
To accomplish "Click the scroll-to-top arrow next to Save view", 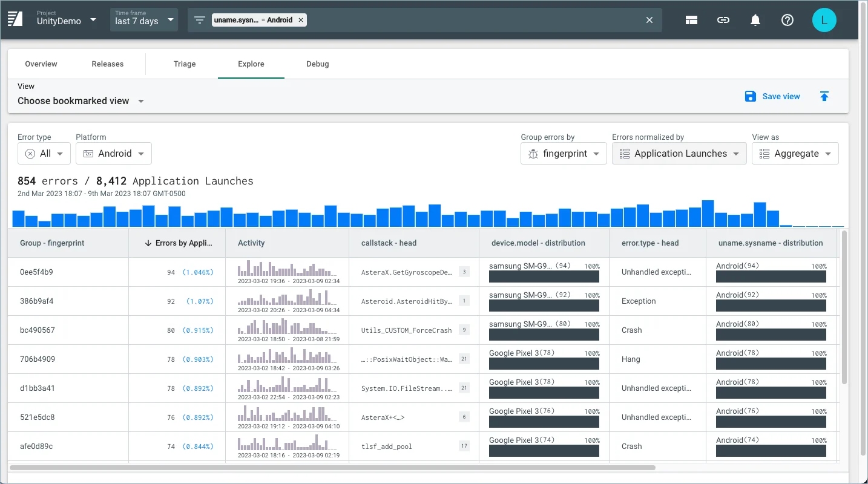I will (x=824, y=96).
